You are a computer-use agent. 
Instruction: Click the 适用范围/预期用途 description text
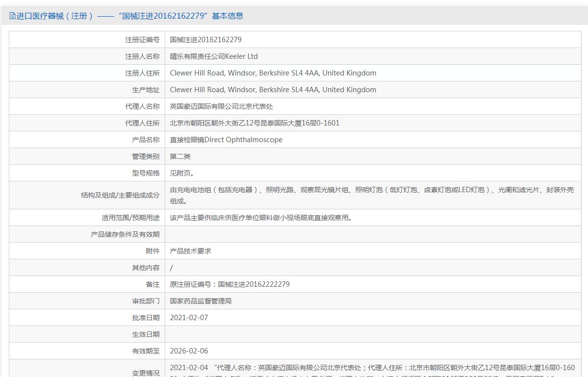point(261,218)
